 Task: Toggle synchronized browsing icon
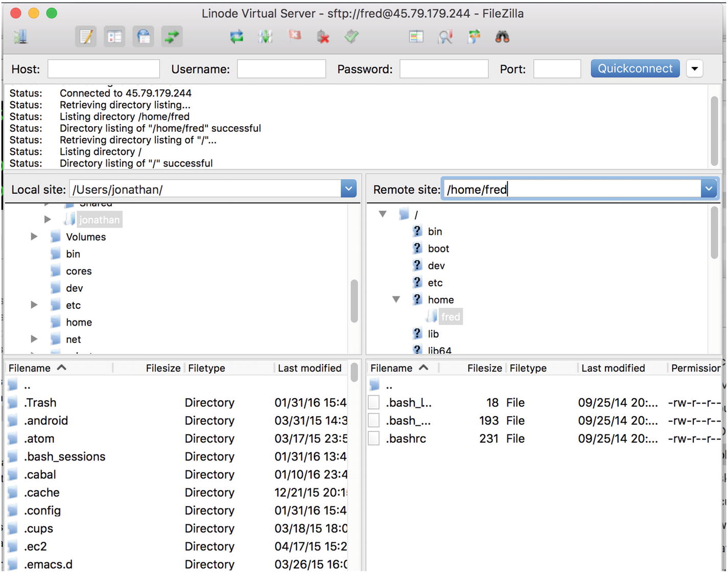tap(474, 37)
